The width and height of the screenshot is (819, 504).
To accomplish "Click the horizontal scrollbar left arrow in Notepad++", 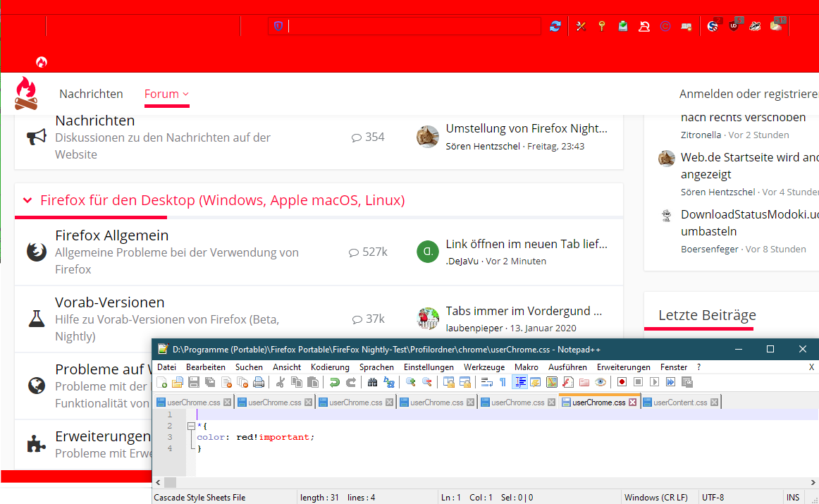I will 159,483.
